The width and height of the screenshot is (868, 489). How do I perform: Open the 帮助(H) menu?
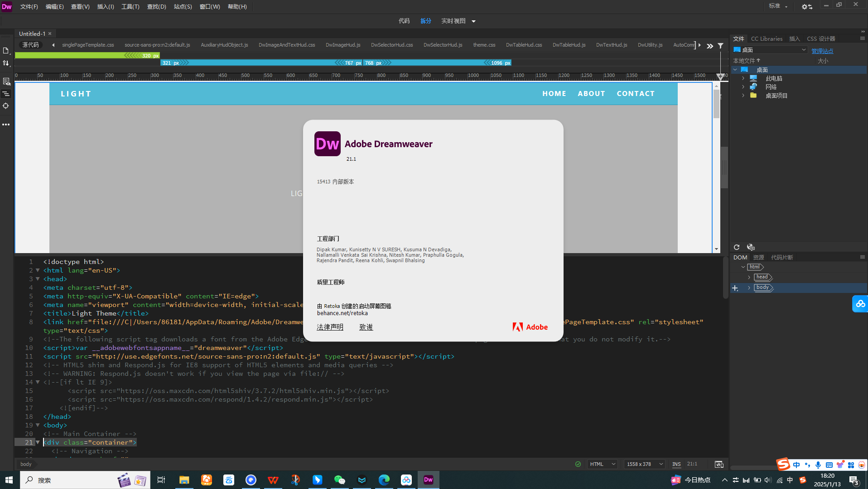pyautogui.click(x=237, y=7)
